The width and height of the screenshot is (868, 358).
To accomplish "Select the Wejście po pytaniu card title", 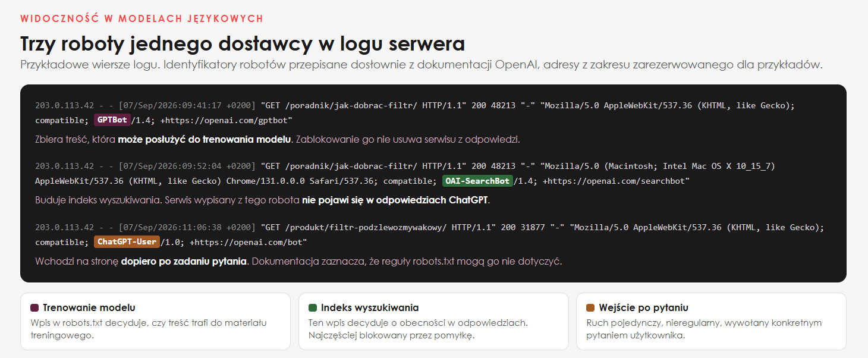I will point(644,308).
